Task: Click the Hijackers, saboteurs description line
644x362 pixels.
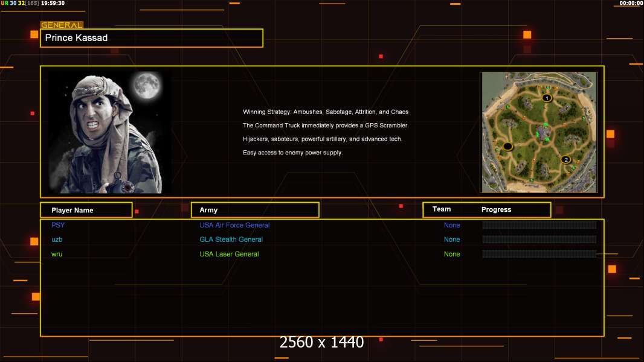Action: [x=323, y=139]
